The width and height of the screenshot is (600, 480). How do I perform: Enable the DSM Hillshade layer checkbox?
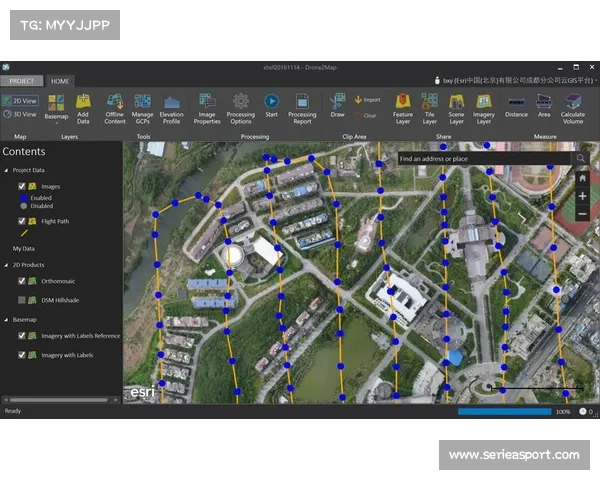[22, 300]
